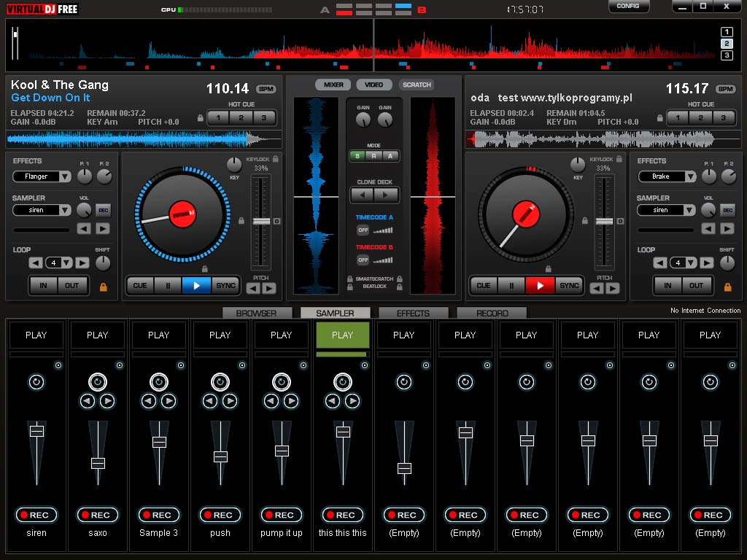Click the blue play button on left deck

196,286
